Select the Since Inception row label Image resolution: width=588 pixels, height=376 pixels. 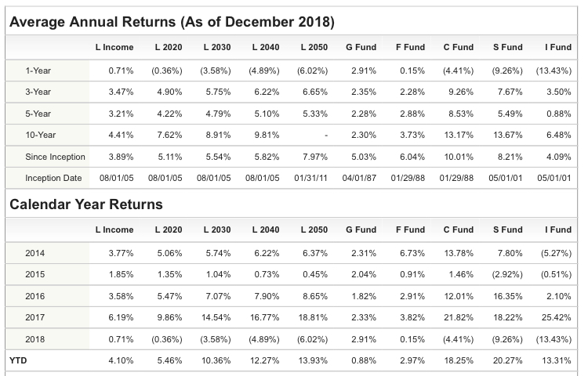pyautogui.click(x=55, y=157)
